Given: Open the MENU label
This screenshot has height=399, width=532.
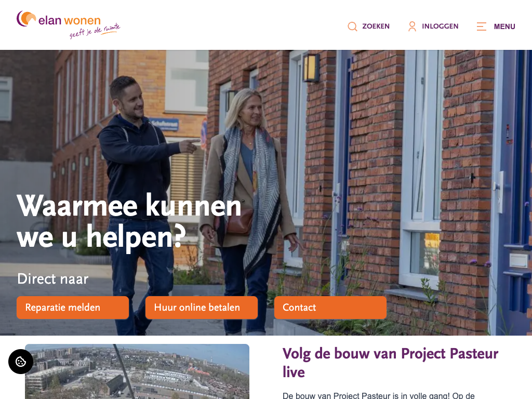Looking at the screenshot, I should coord(504,26).
